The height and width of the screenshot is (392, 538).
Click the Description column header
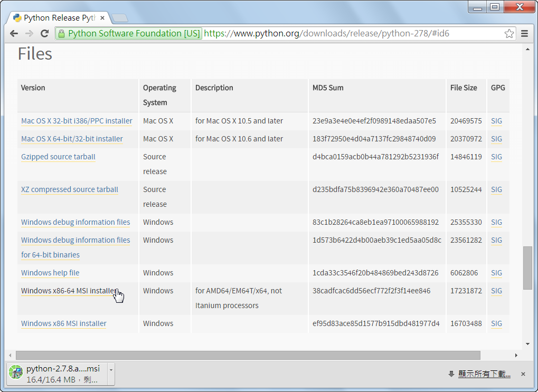214,88
